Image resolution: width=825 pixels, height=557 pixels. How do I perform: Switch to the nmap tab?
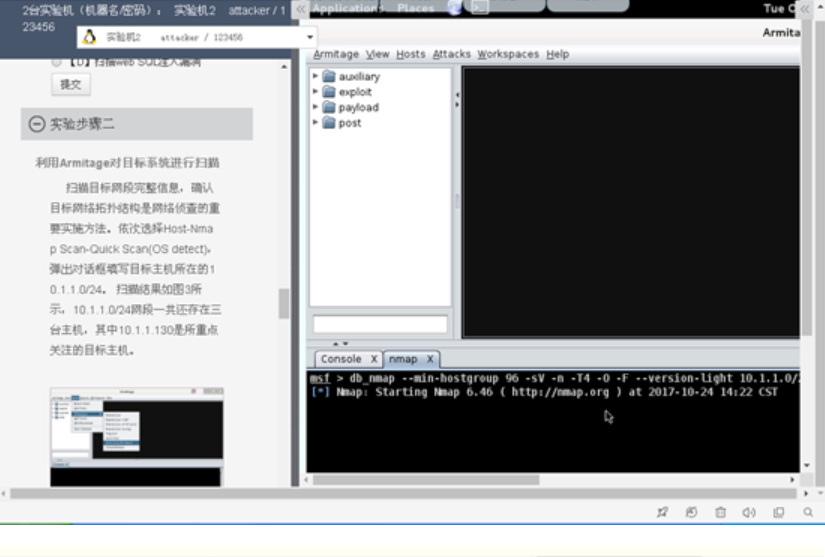coord(403,359)
